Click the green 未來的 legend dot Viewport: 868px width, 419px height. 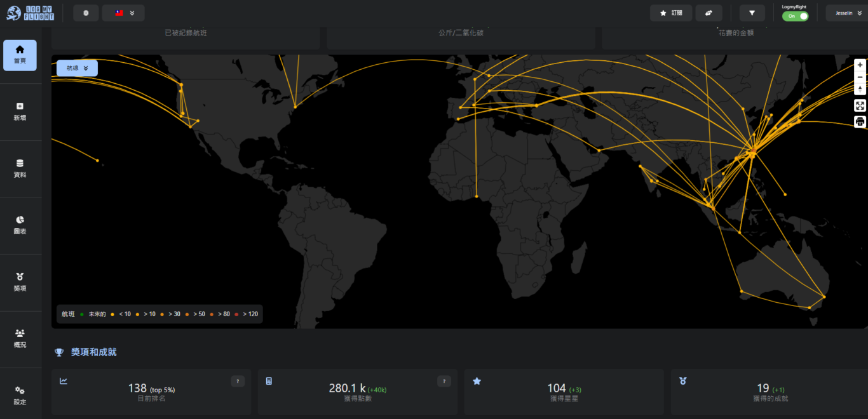82,314
